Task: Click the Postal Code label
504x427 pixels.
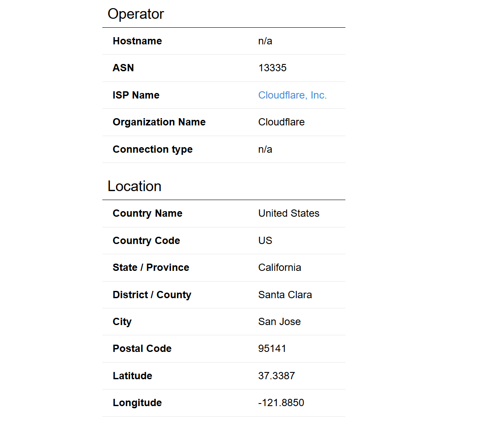Action: tap(142, 349)
